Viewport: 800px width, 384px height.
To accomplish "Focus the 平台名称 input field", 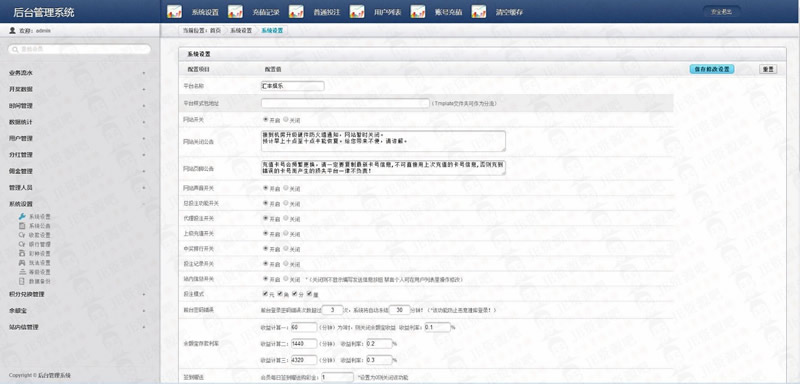I will click(x=292, y=86).
